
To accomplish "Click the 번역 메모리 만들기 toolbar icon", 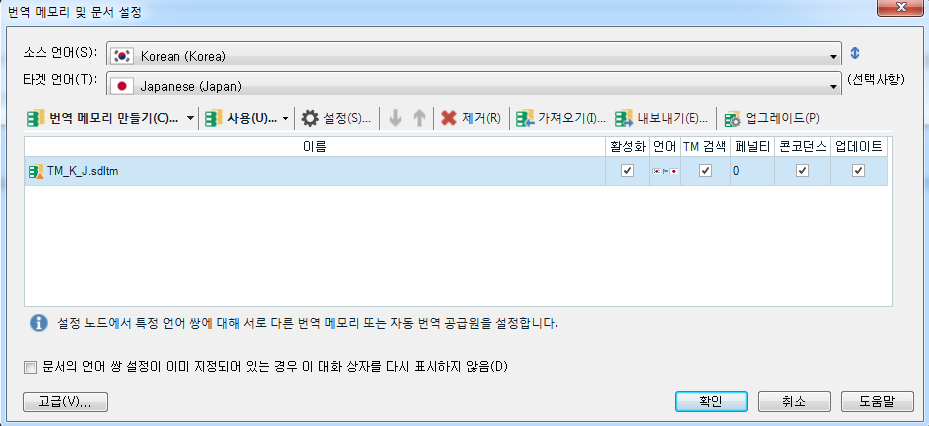I will tap(36, 118).
